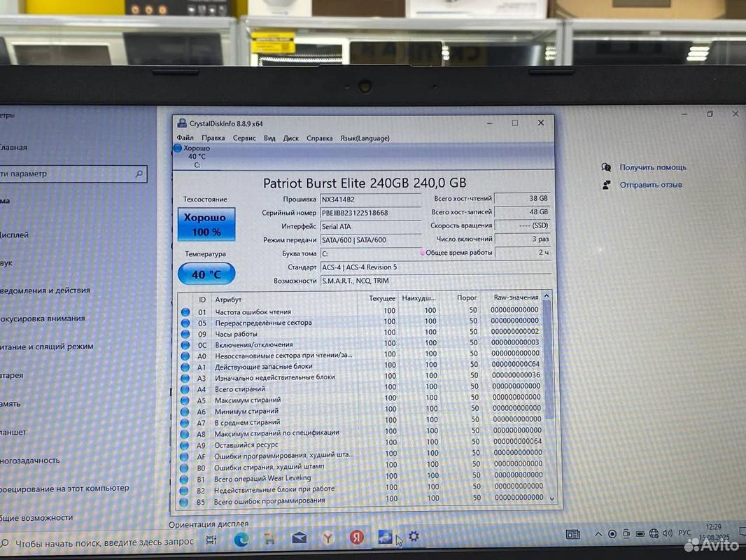Open the red Яндекс icon on the taskbar

(357, 537)
